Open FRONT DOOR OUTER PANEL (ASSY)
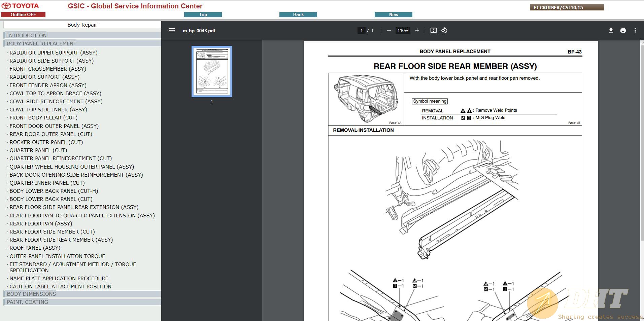Image resolution: width=644 pixels, height=321 pixels. 54,126
